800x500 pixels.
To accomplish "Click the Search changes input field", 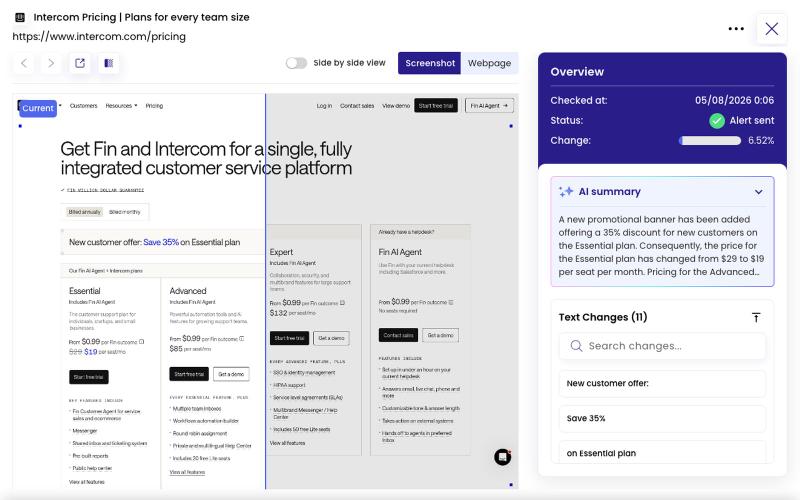I will click(x=662, y=346).
